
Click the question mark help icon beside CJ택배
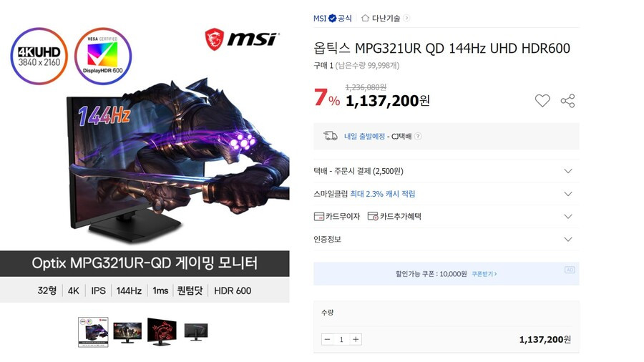[418, 136]
